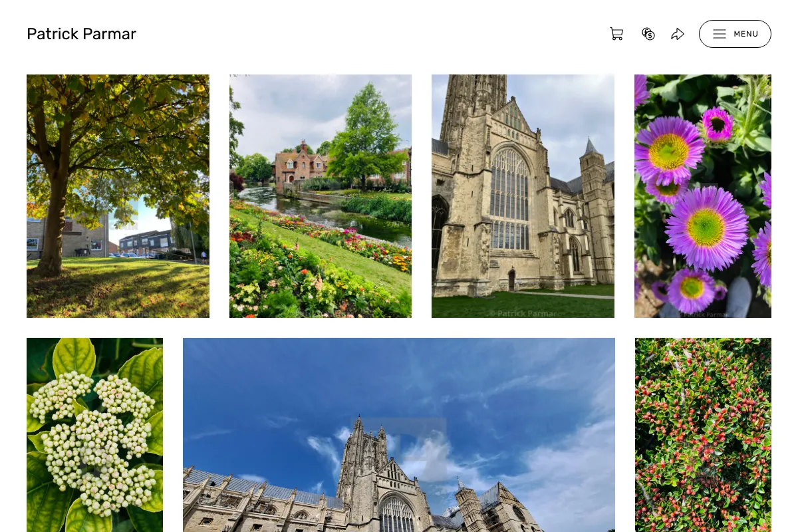The image size is (798, 532).
Task: Open the white flower buds photo
Action: 94,435
